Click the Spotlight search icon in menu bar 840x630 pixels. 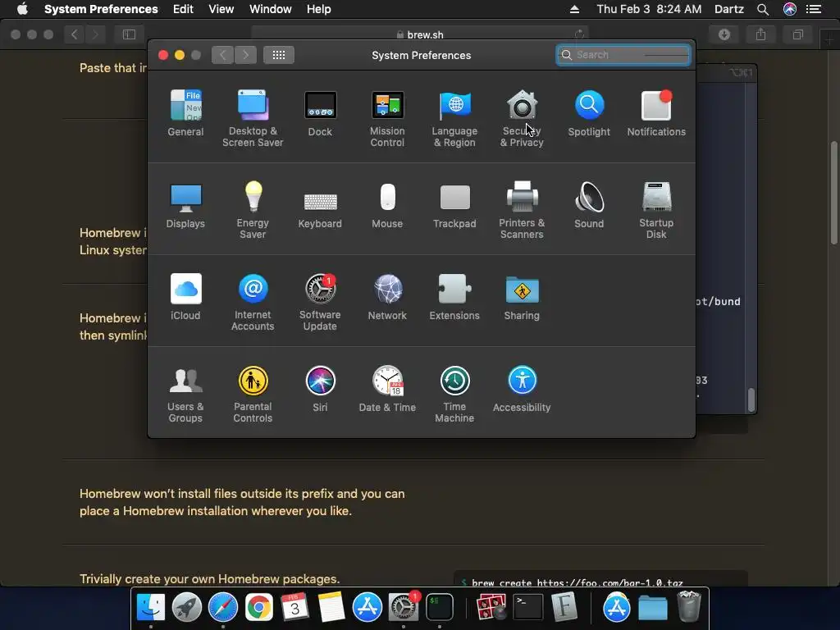coord(763,9)
